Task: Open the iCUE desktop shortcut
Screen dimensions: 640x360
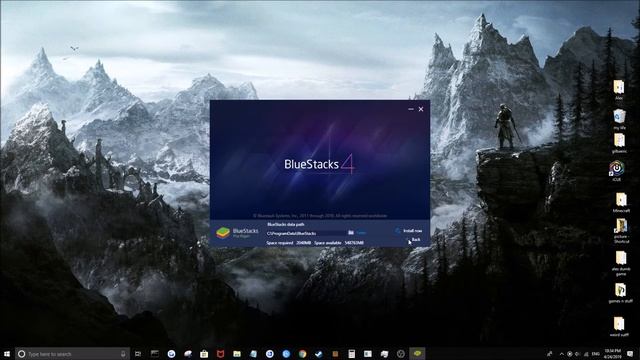Action: [x=617, y=171]
